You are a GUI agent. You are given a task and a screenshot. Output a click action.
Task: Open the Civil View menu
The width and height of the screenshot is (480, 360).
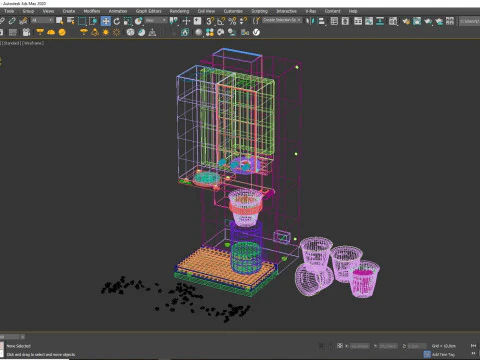pos(206,11)
